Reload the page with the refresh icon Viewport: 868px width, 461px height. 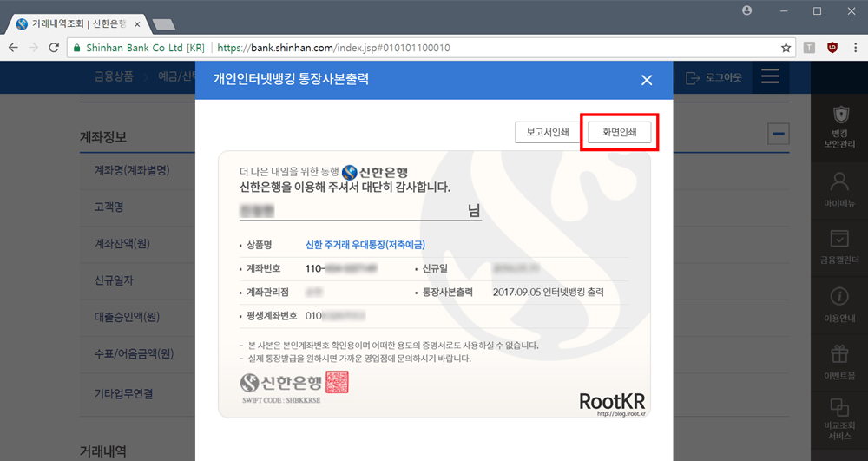54,48
